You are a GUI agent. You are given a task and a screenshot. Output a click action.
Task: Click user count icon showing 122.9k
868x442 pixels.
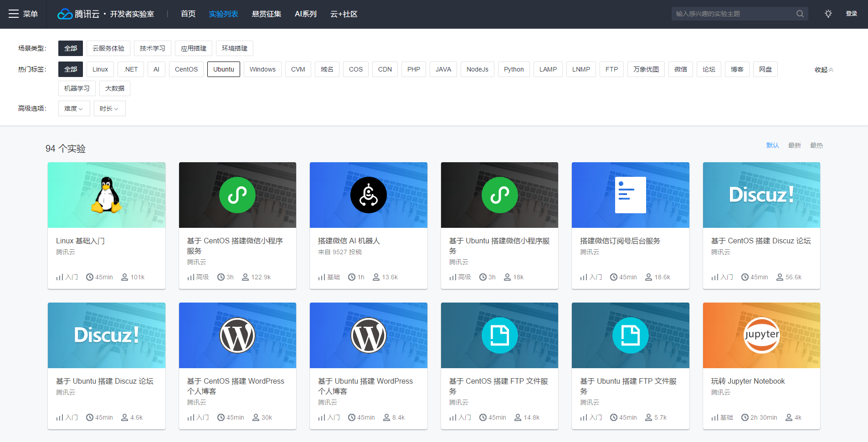coord(245,277)
